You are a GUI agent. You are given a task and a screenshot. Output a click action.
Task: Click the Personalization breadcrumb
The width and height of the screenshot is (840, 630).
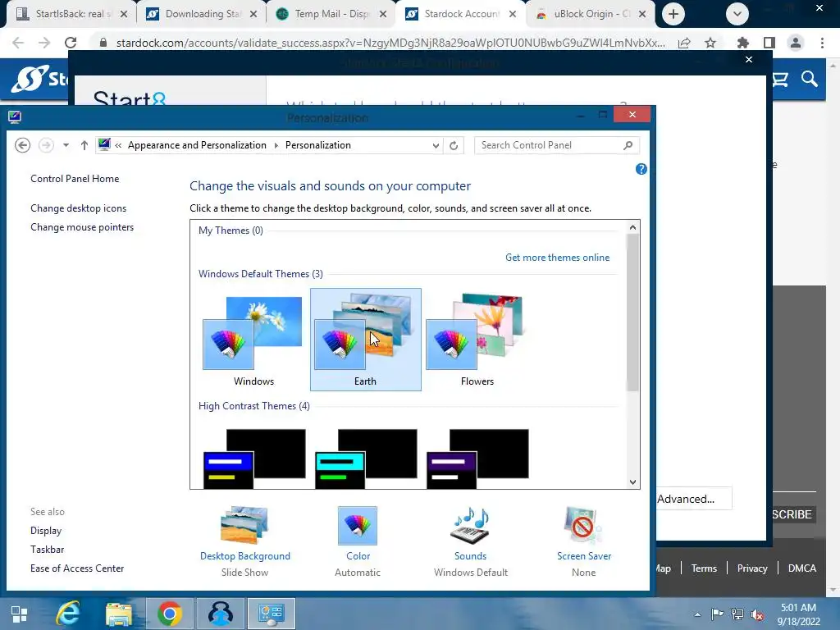tap(317, 145)
